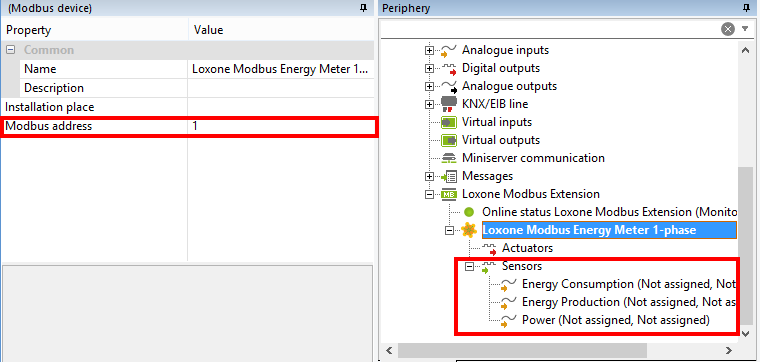
Task: Select Loxone Modbus Energy Meter 1-phase
Action: click(x=609, y=230)
